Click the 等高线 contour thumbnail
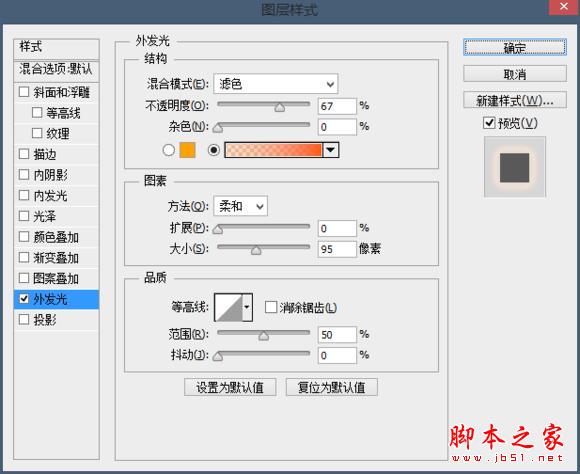 229,307
